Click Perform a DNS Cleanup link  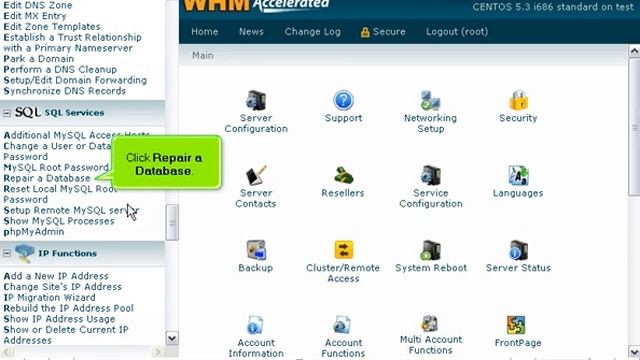click(x=60, y=69)
